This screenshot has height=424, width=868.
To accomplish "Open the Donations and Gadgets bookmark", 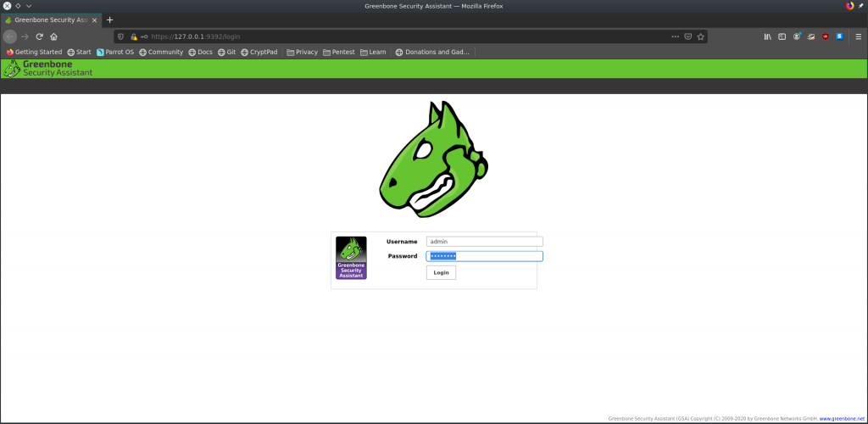I will [432, 52].
